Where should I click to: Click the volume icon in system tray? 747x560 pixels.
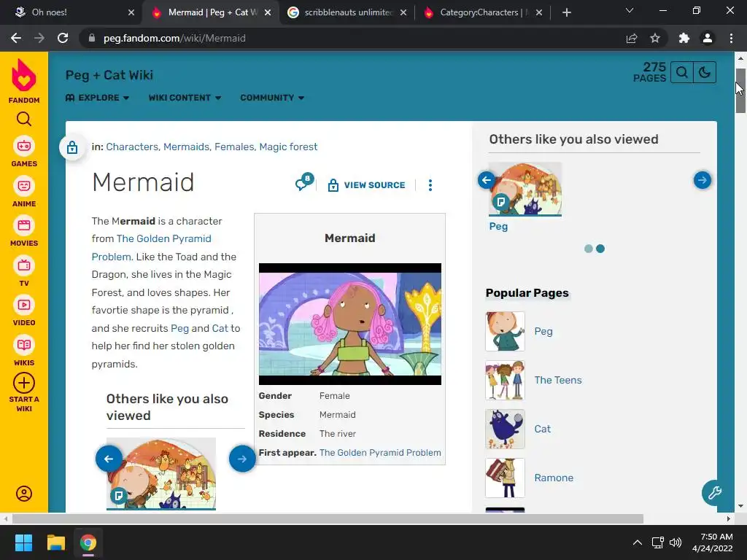pos(676,542)
